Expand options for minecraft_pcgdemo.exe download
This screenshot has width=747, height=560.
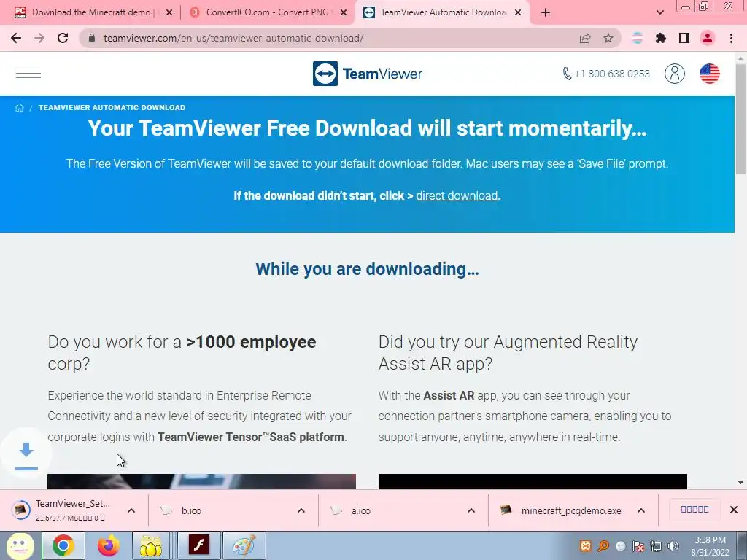click(641, 510)
